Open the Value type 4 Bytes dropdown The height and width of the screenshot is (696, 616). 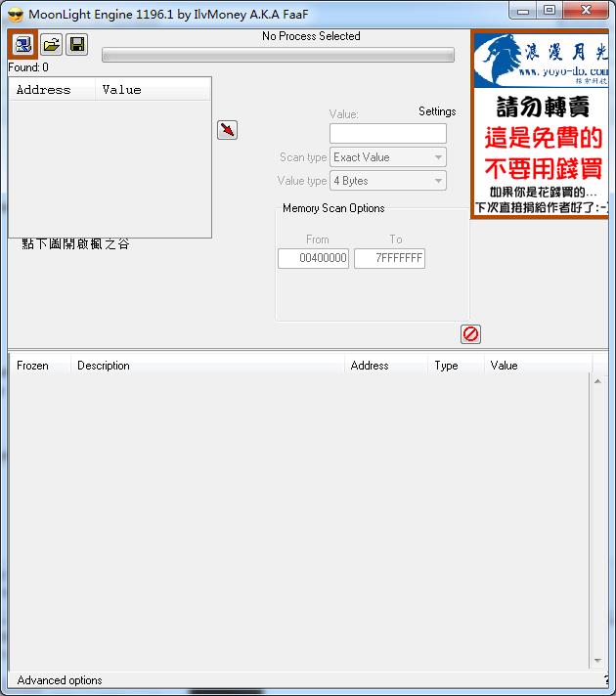point(388,181)
